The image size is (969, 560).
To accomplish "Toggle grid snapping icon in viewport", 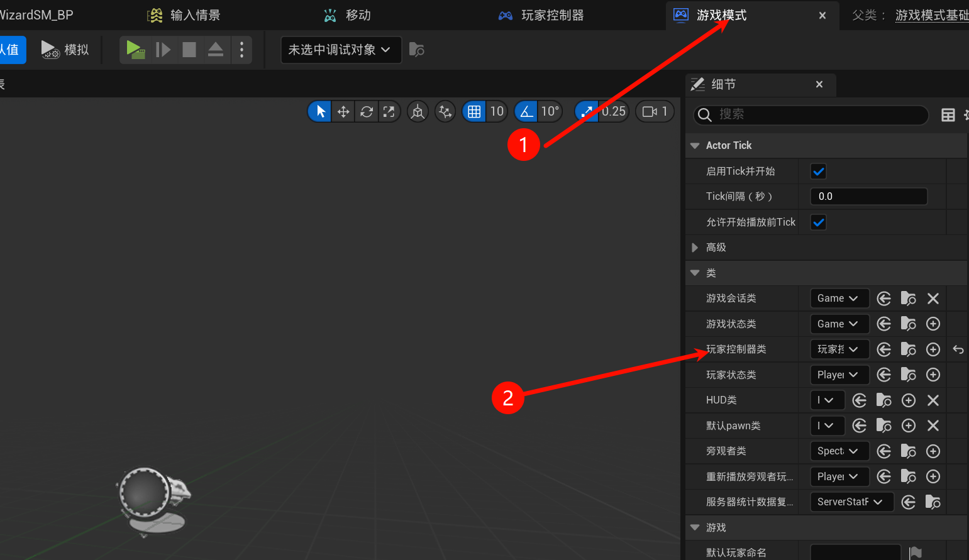I will pyautogui.click(x=474, y=112).
